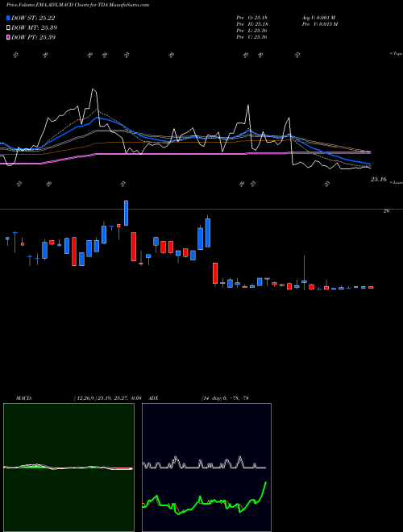Click the MACD values '25.19, 25.27, -0.08'
The image size is (403, 532).
pos(119,398)
